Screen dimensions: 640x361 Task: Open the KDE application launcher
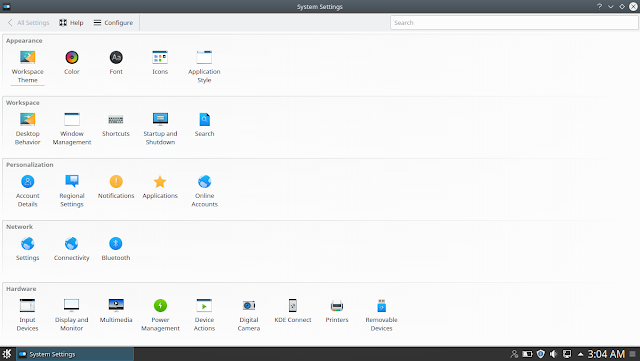[7, 354]
